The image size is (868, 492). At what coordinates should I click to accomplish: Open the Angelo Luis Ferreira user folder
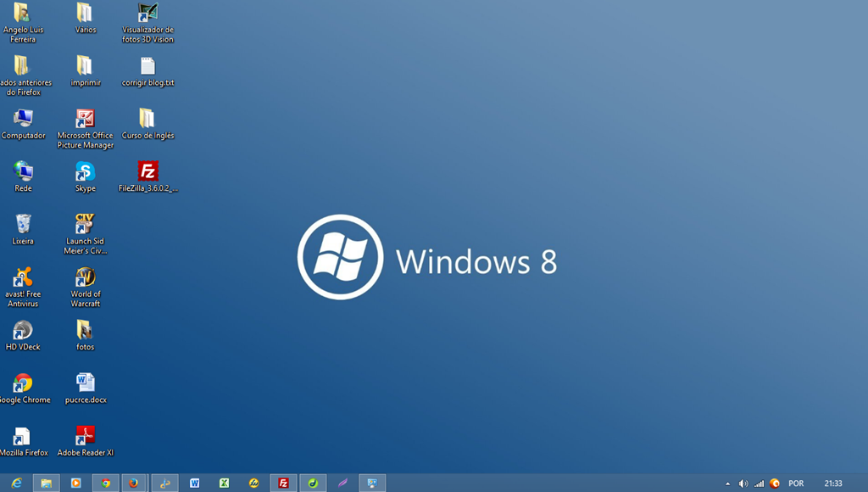(x=23, y=22)
